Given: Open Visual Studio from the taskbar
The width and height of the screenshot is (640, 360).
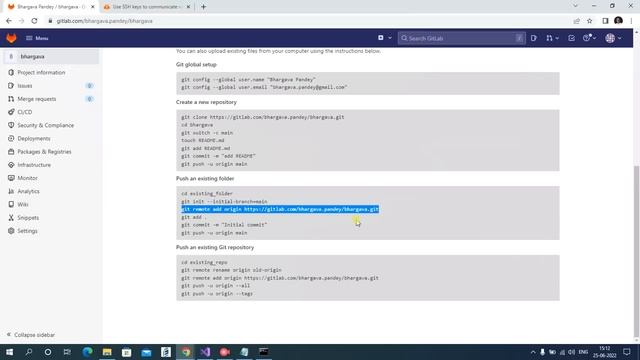Looking at the screenshot, I should click(205, 352).
